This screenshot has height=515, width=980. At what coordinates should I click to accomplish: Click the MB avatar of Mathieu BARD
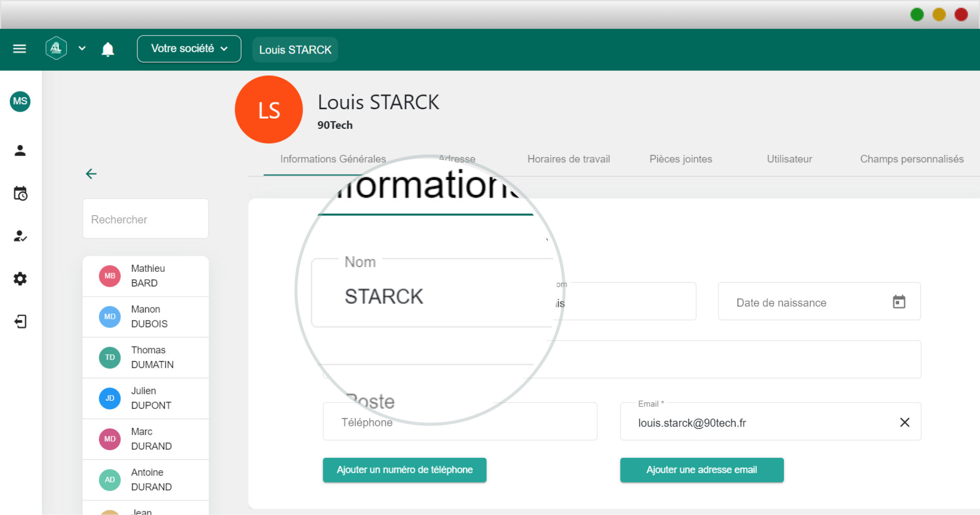pos(110,276)
